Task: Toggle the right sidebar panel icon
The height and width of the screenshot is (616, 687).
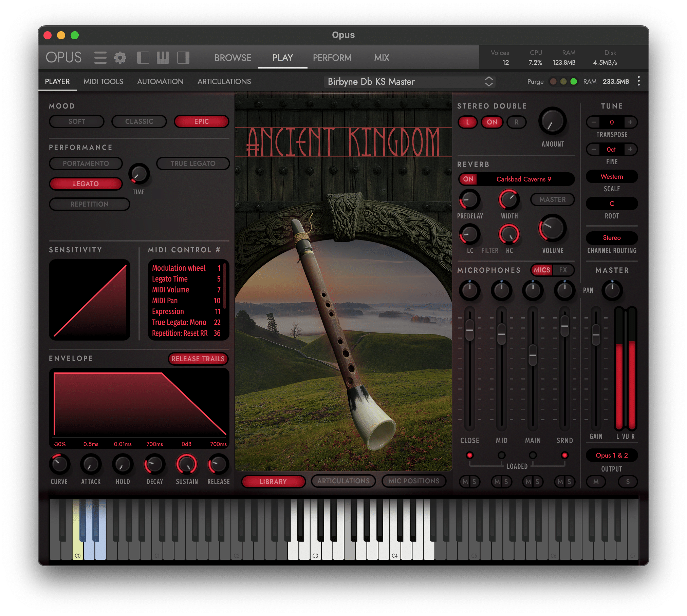Action: pyautogui.click(x=183, y=58)
